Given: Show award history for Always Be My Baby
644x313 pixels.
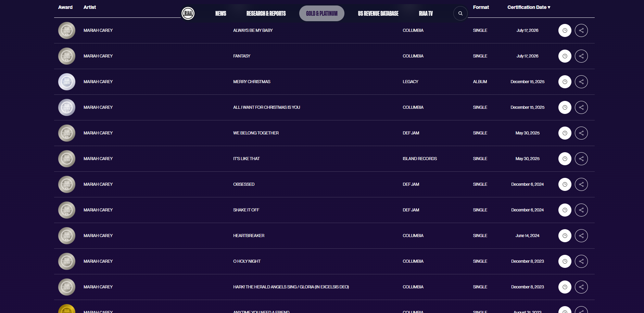Looking at the screenshot, I should [565, 30].
